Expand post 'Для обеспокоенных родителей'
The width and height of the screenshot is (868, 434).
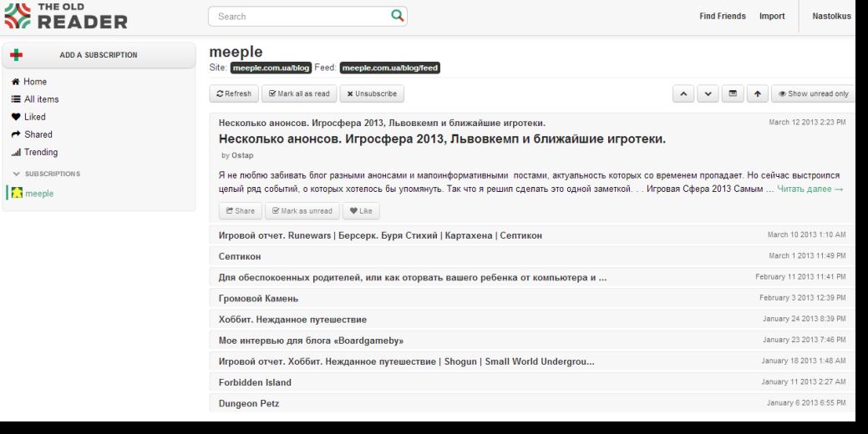(532, 277)
